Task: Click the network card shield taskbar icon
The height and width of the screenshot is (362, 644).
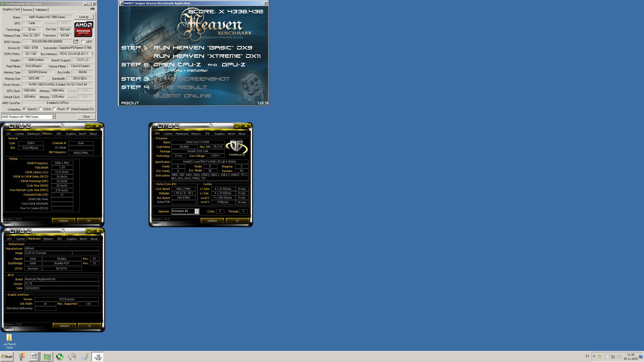Action: (47, 356)
